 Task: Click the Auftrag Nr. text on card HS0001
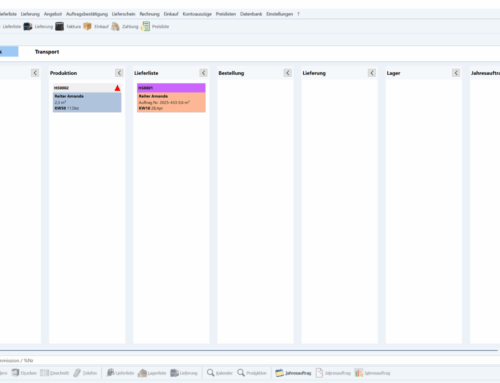[164, 102]
